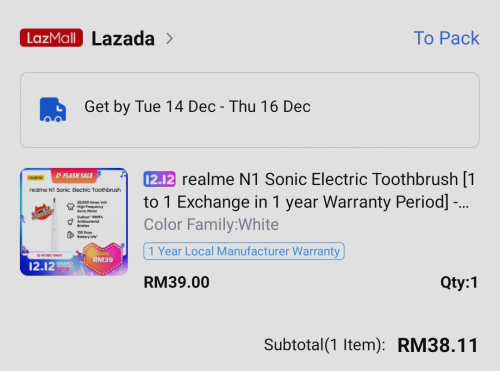This screenshot has width=500, height=371.
Task: Click the 12.12 badge before product title
Action: tap(159, 179)
